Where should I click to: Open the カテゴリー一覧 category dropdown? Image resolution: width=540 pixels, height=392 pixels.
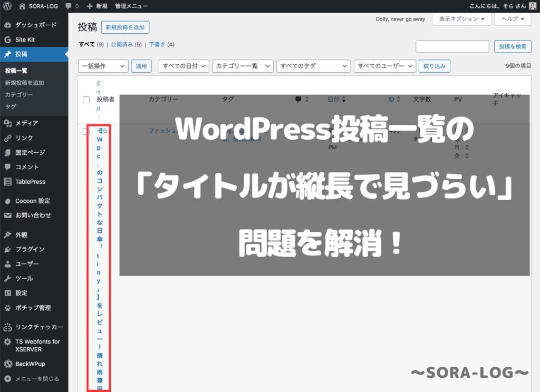click(243, 66)
